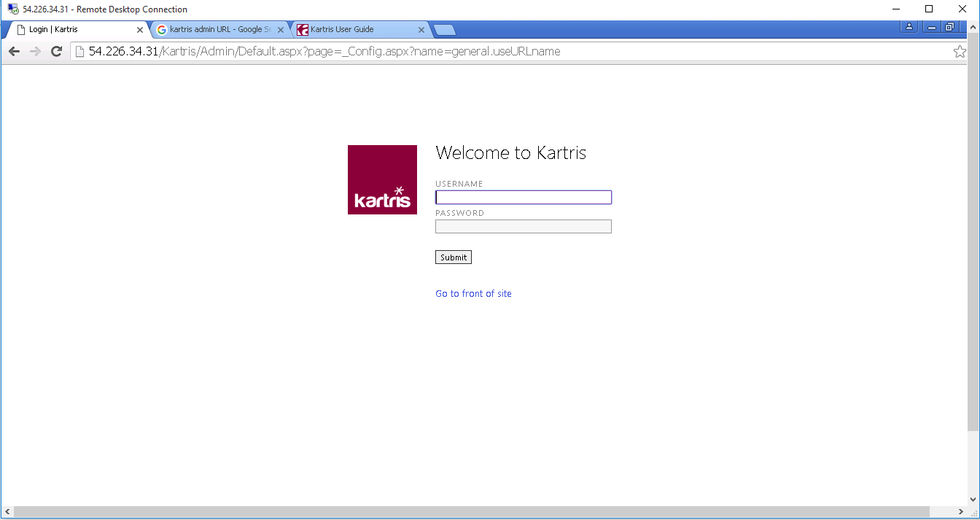The width and height of the screenshot is (980, 520).
Task: Close the Kartris User Guide tab
Action: tap(421, 30)
